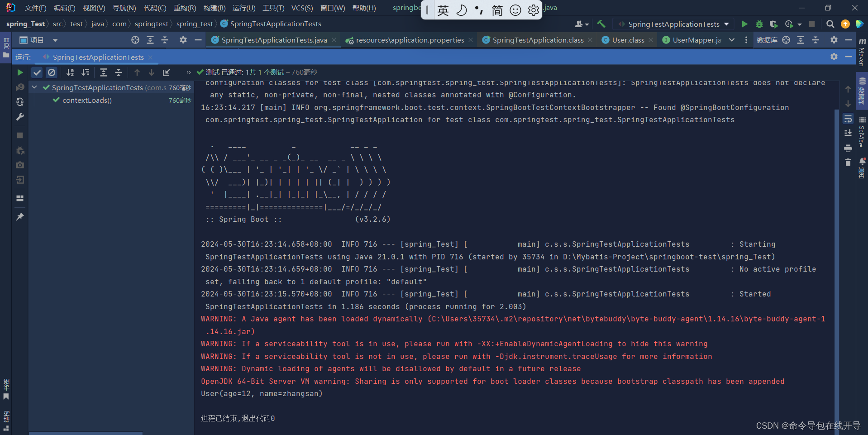Build project with hammer icon

[x=601, y=24]
